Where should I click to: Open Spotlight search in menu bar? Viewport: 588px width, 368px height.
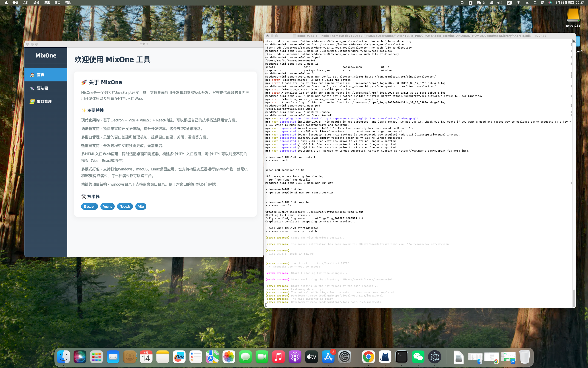point(535,3)
